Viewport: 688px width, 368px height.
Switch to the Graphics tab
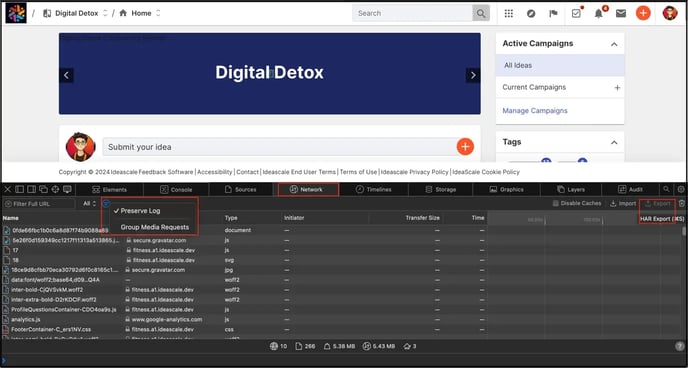point(507,189)
